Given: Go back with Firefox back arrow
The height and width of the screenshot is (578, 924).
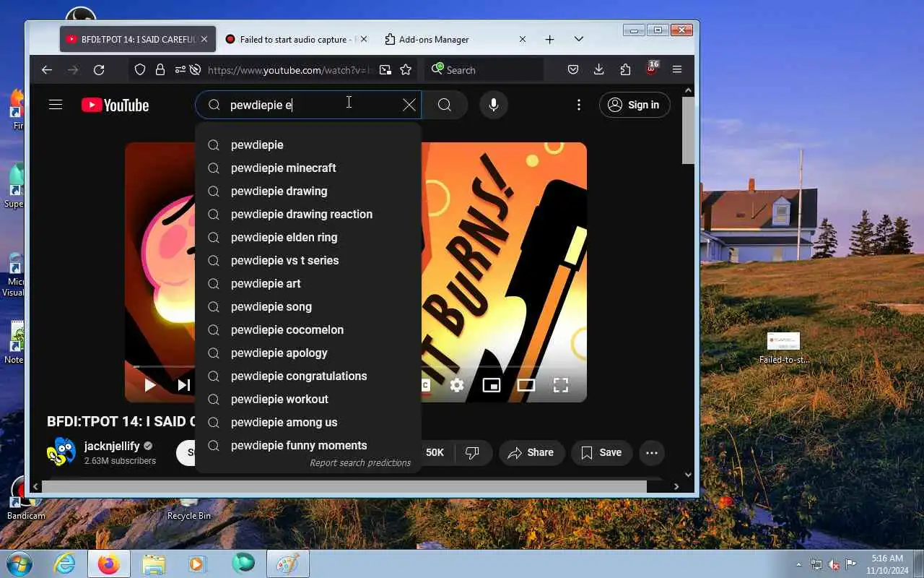Looking at the screenshot, I should 47,70.
